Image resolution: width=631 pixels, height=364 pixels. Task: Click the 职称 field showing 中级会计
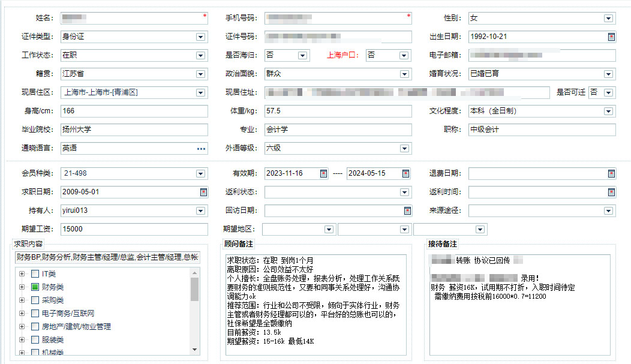pyautogui.click(x=542, y=130)
